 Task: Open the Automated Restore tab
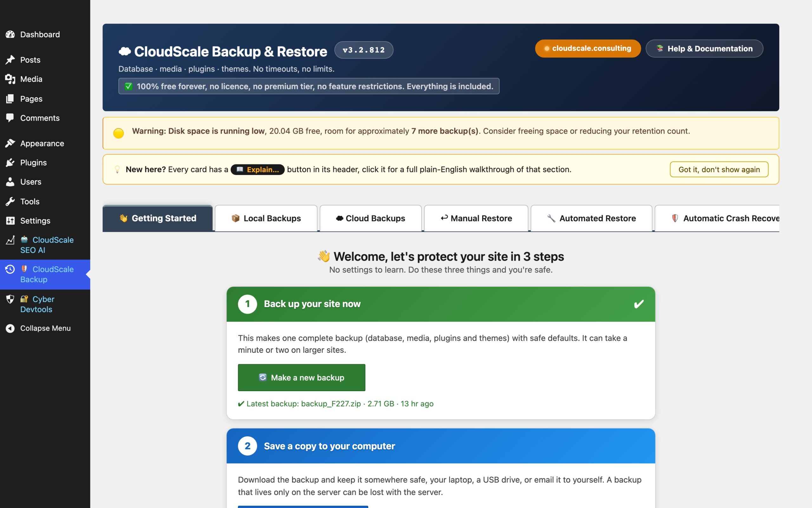click(591, 218)
